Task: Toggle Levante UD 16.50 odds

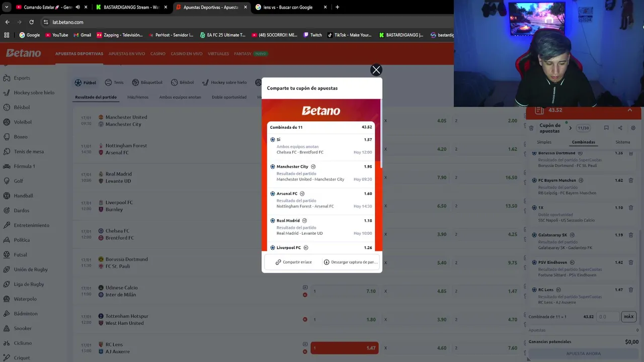Action: tap(487, 177)
